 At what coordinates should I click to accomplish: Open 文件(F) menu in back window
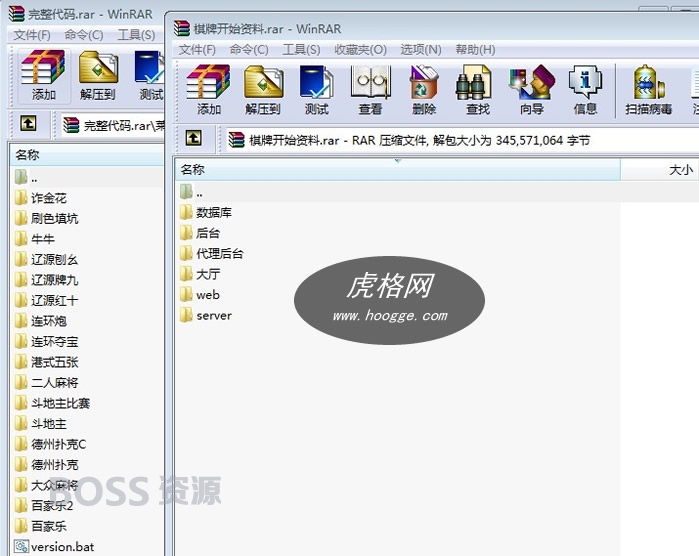[x=32, y=35]
